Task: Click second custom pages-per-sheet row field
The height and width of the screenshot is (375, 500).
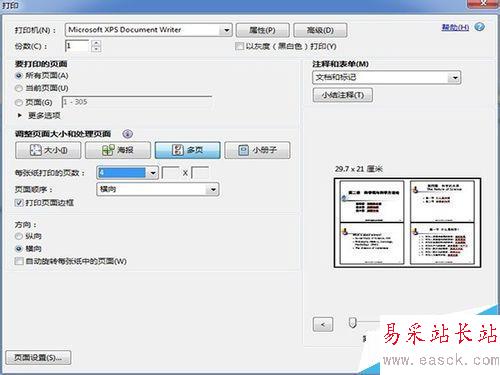Action: 200,173
